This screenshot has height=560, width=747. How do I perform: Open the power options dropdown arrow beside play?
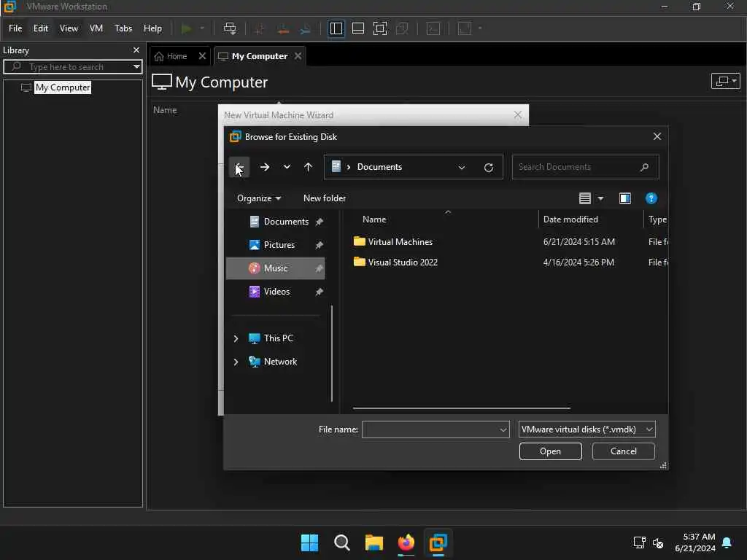pyautogui.click(x=202, y=28)
